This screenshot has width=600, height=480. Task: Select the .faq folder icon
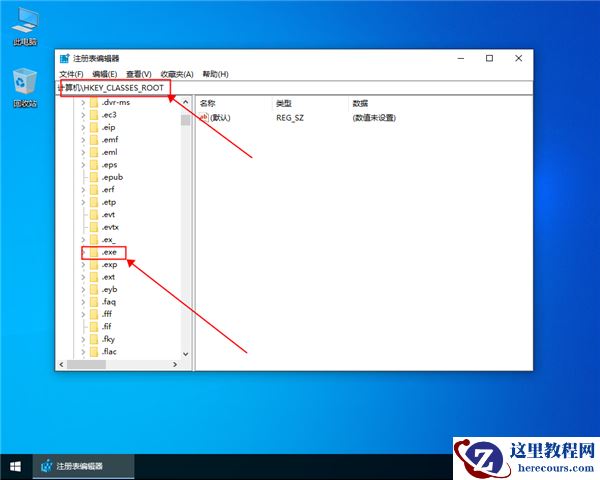[x=94, y=302]
